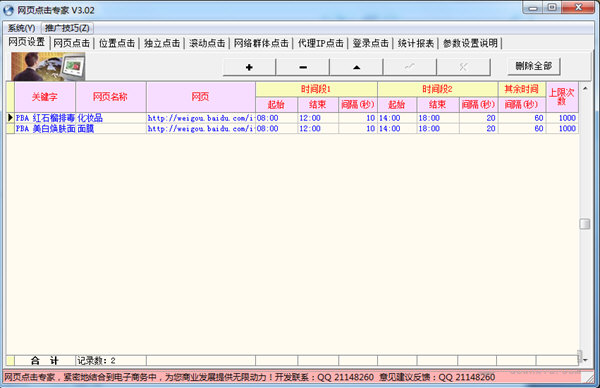Image resolution: width=600 pixels, height=388 pixels.
Task: Remove selected record with minus button
Action: click(303, 67)
